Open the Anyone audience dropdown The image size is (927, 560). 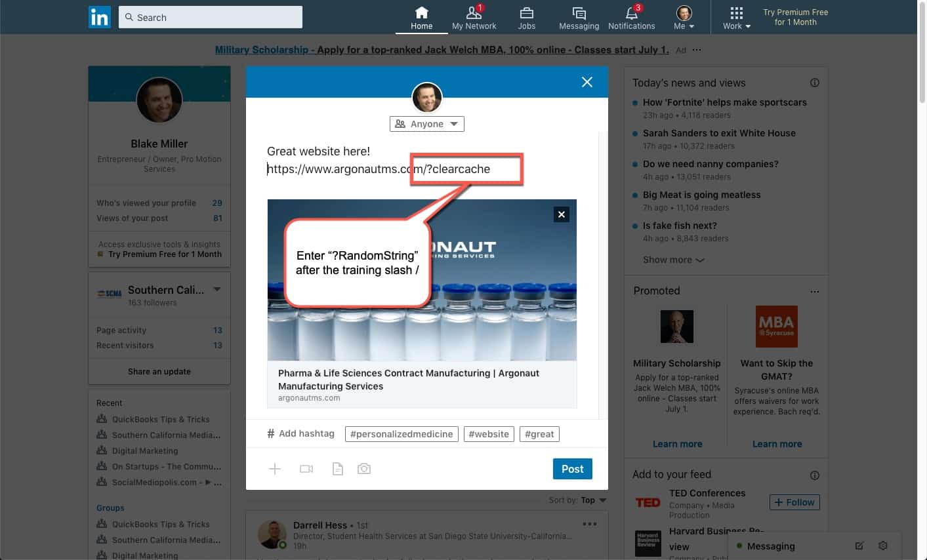(427, 124)
